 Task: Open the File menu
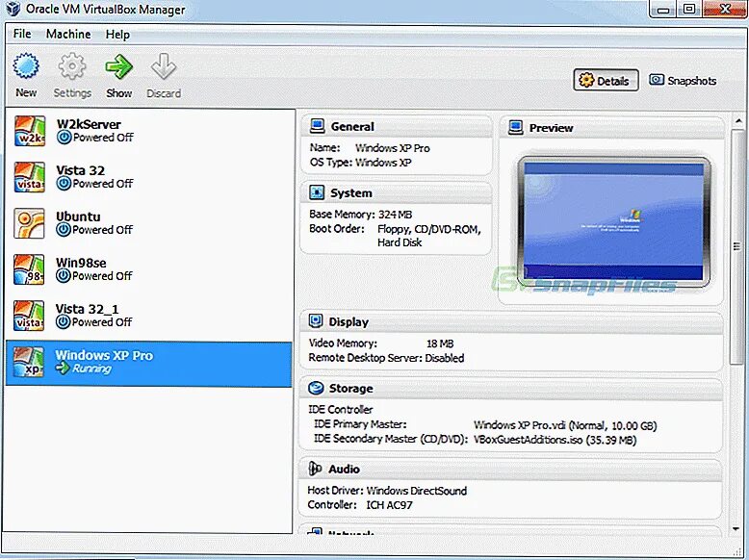[x=22, y=34]
